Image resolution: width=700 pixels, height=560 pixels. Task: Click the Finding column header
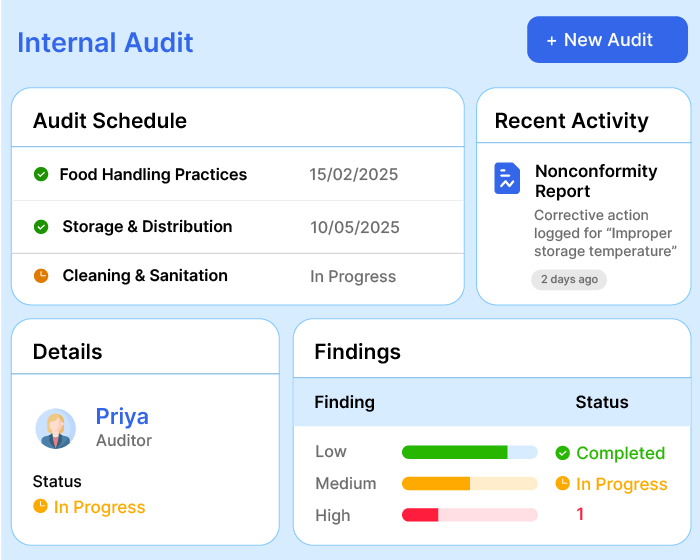tap(344, 402)
